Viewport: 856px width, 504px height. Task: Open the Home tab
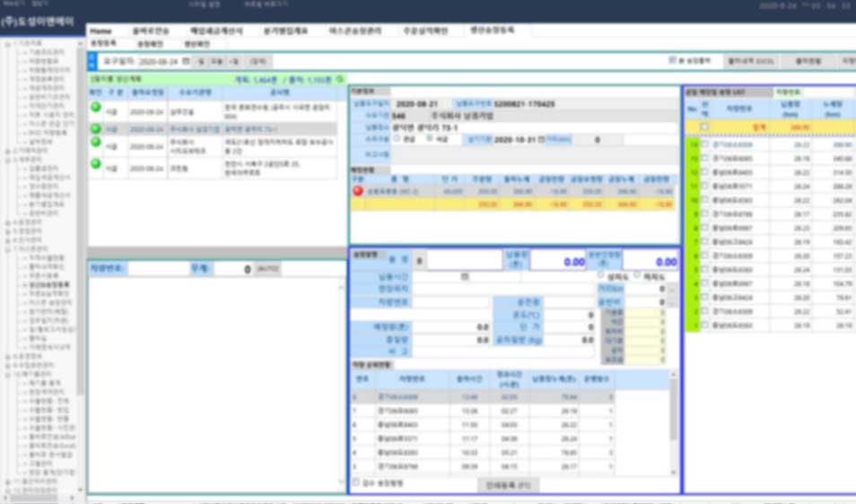point(101,30)
